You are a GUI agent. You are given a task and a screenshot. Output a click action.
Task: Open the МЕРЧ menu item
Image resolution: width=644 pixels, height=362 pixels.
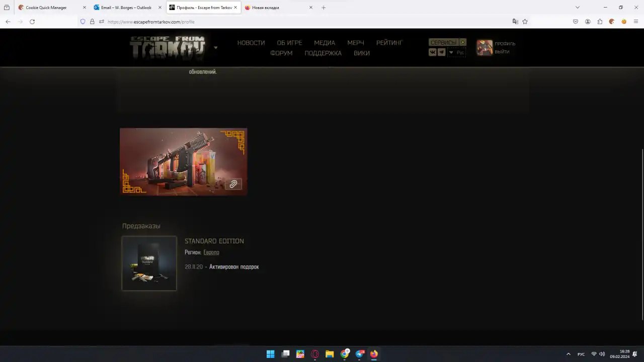pyautogui.click(x=356, y=43)
